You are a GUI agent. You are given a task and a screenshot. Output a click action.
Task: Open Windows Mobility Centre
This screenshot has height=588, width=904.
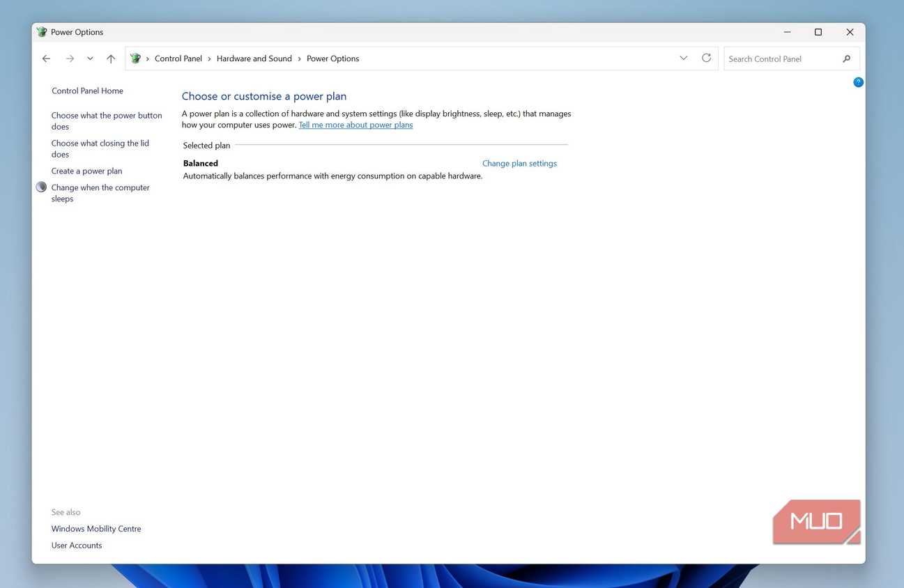click(96, 529)
